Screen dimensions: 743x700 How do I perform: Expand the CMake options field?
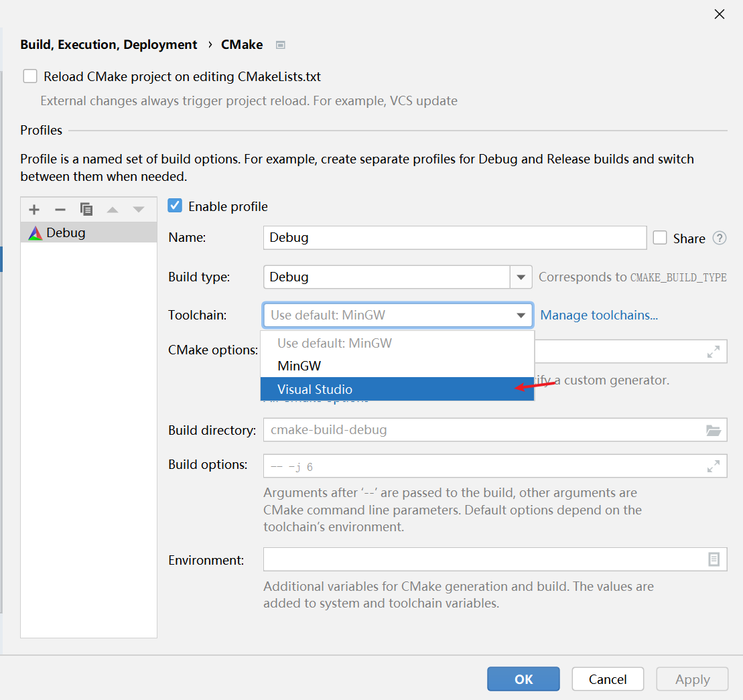713,352
